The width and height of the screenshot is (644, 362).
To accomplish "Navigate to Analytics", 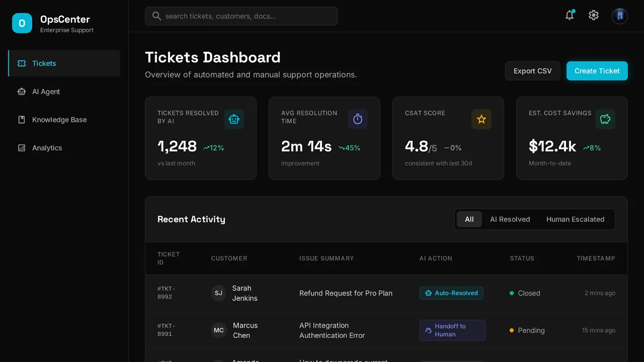I will (x=64, y=148).
